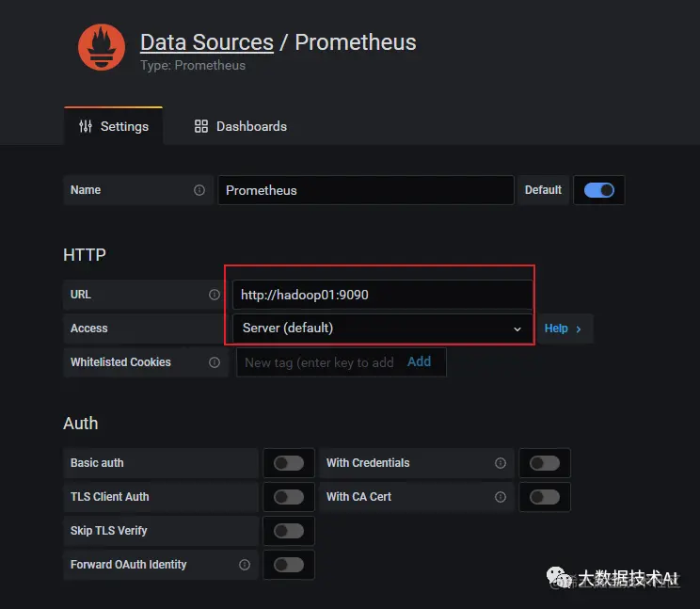This screenshot has height=609, width=700.
Task: Switch to the Dashboards tab
Action: [x=241, y=126]
